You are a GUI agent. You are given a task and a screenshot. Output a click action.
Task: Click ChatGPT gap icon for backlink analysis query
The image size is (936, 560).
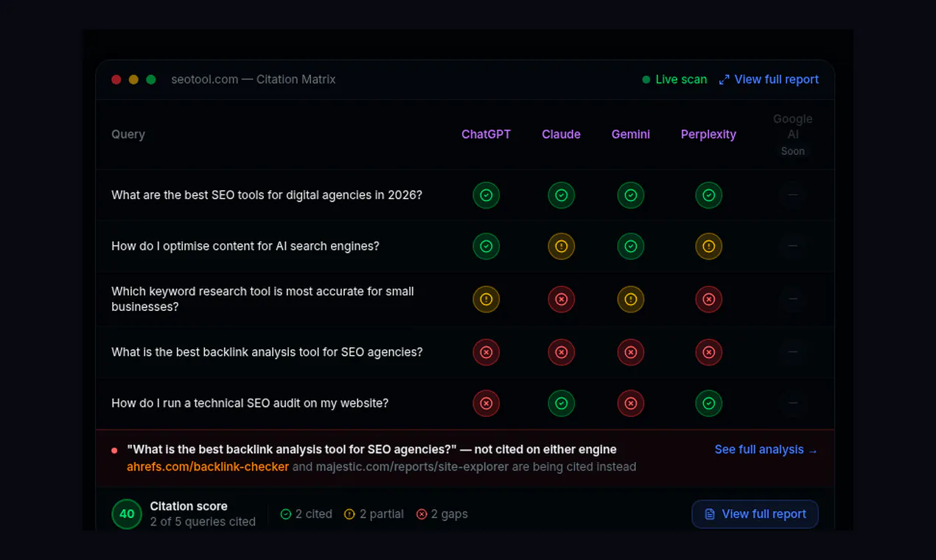click(x=486, y=352)
